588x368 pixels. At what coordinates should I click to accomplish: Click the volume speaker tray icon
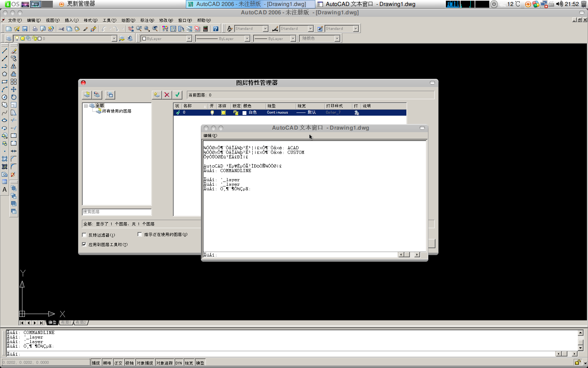pyautogui.click(x=559, y=4)
